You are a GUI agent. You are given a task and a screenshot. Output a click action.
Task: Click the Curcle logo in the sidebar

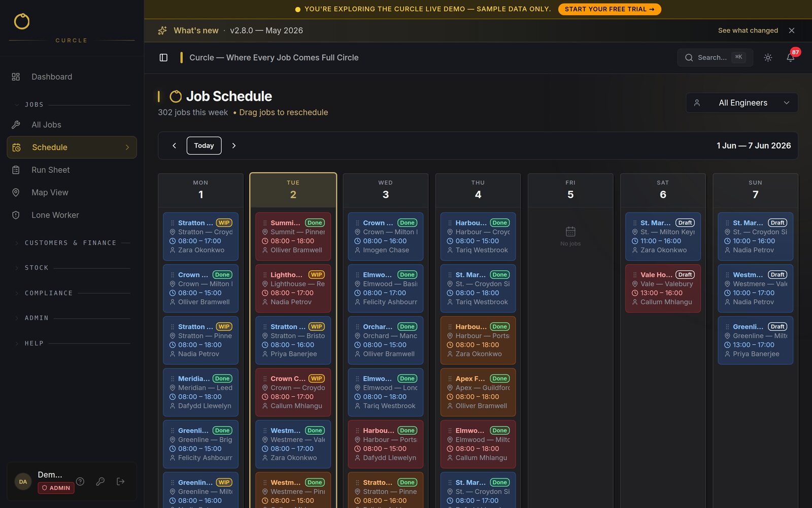coord(22,21)
